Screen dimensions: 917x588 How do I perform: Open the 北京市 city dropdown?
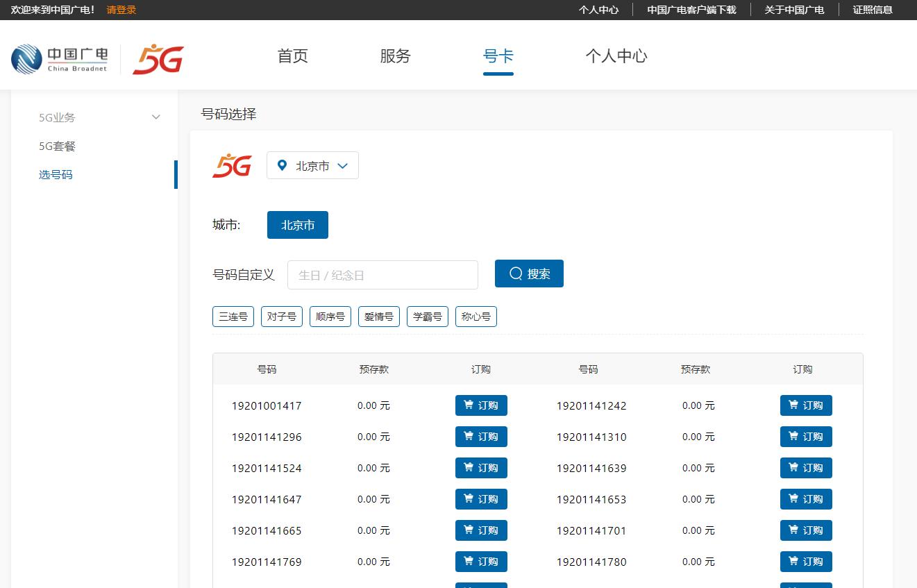coord(312,165)
